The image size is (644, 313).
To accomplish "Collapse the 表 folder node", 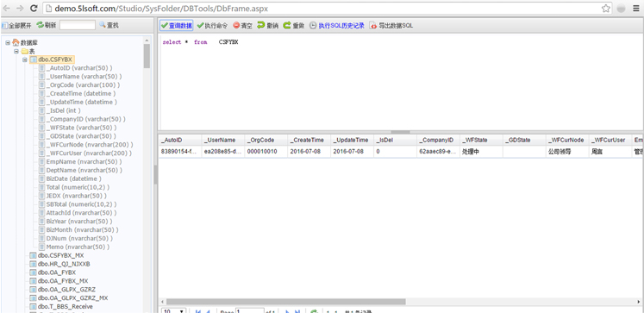I will pos(16,51).
